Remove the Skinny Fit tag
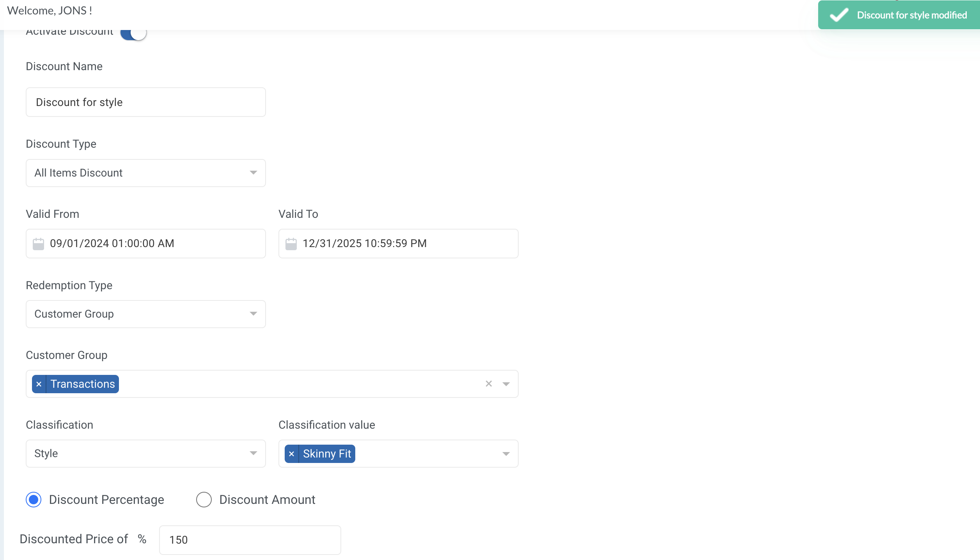The width and height of the screenshot is (980, 560). tap(292, 454)
